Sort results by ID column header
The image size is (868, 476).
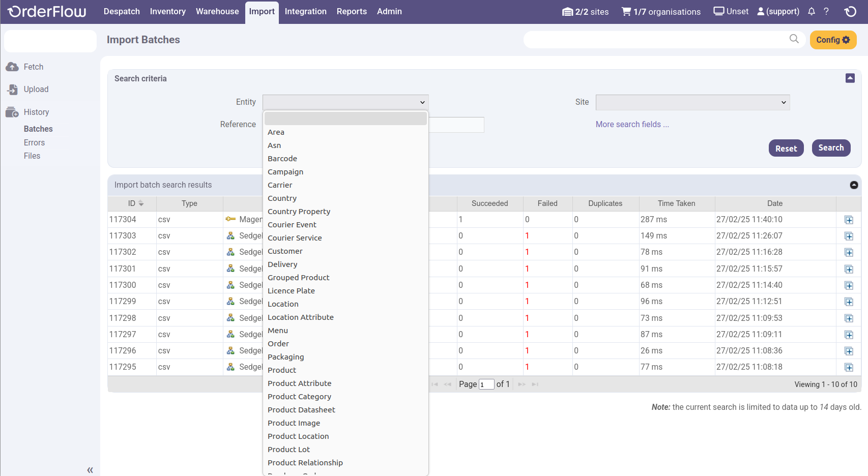132,203
